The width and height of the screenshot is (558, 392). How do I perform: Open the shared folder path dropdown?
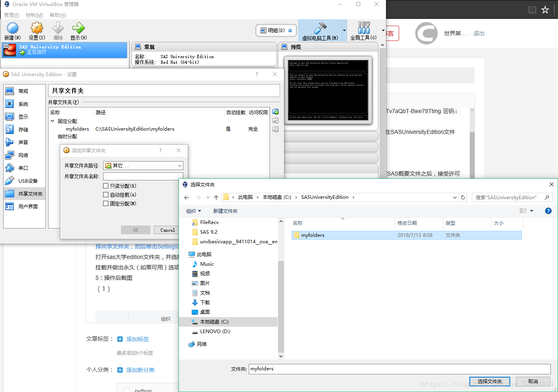(x=143, y=166)
